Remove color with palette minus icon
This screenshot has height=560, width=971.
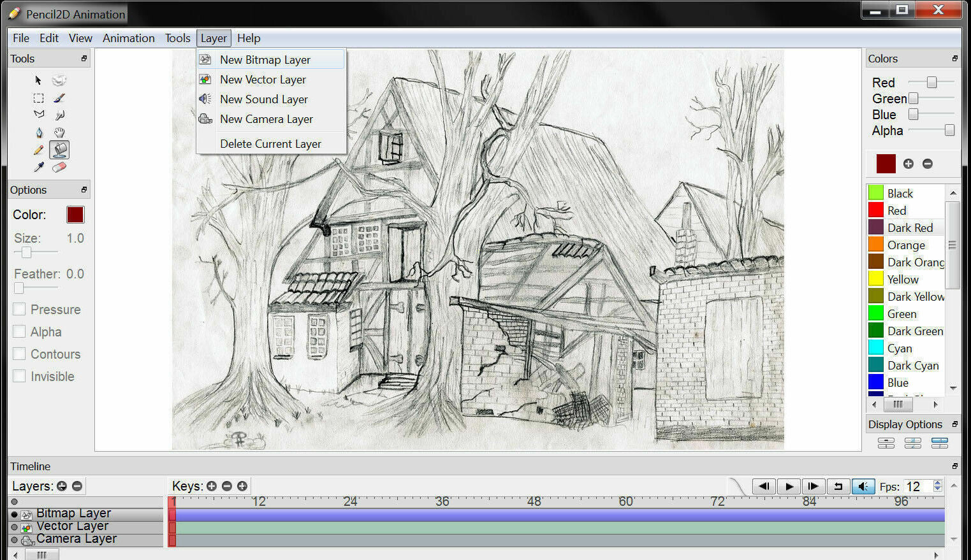[x=928, y=164]
